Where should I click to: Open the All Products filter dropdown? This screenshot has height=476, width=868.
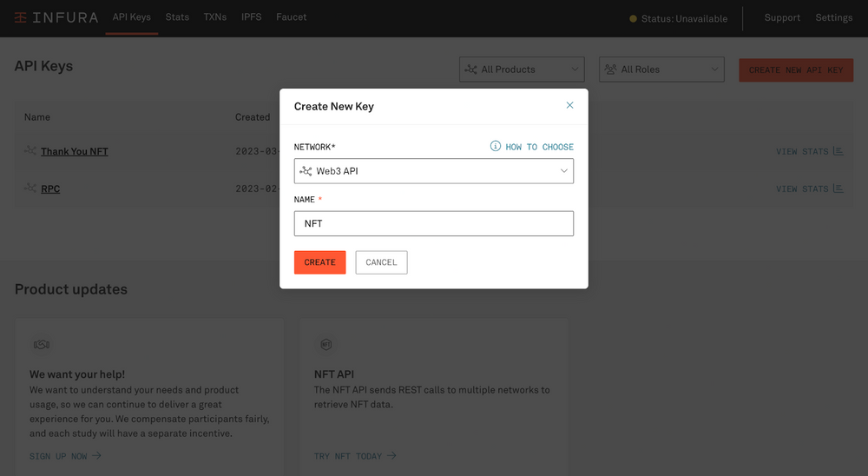click(x=522, y=69)
